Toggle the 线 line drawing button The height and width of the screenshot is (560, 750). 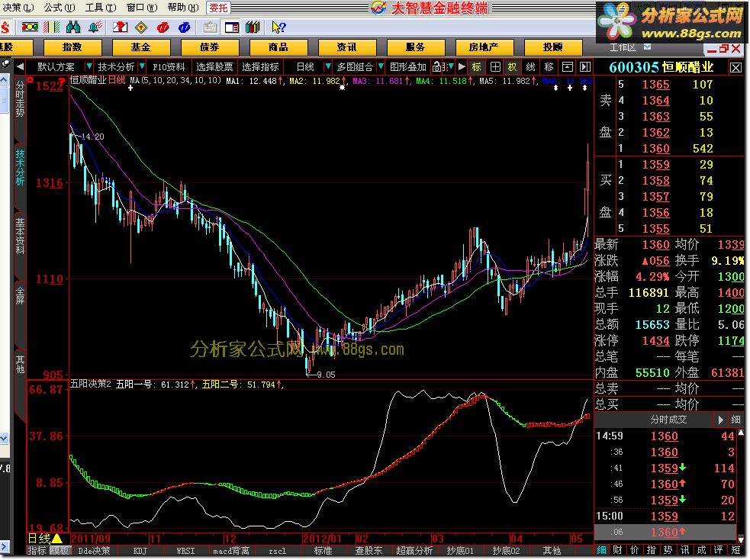point(530,66)
